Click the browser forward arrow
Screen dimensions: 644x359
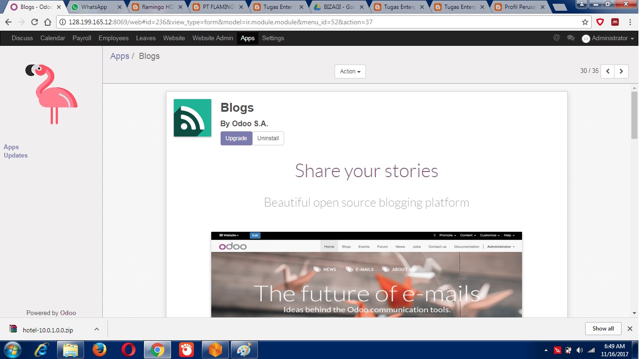coord(21,22)
